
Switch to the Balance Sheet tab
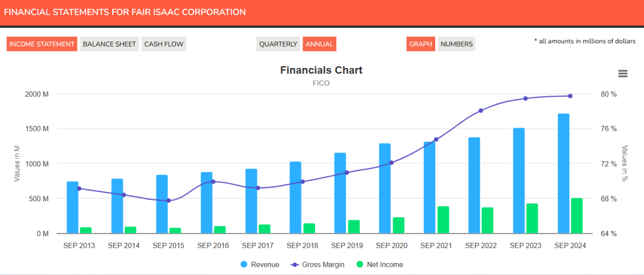(x=109, y=44)
